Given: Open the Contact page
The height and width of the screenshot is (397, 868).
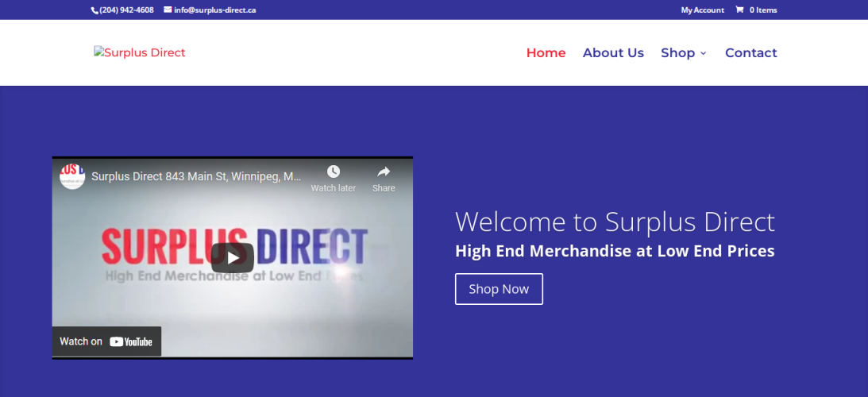Looking at the screenshot, I should click(751, 52).
